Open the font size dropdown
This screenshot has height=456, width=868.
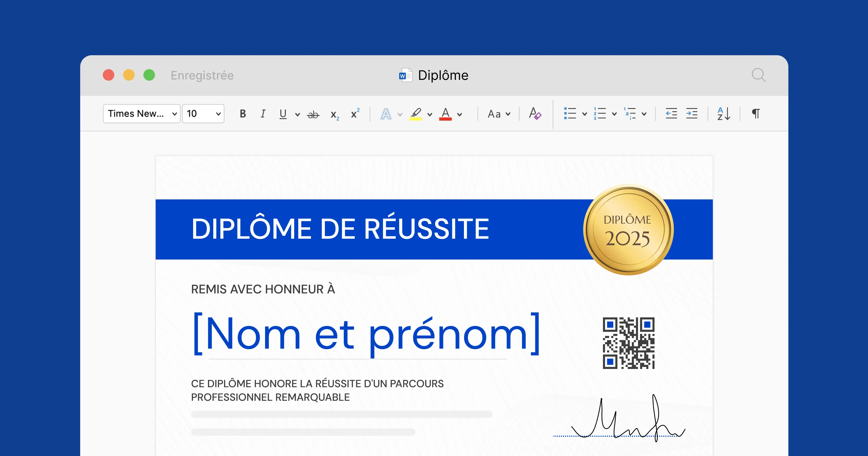tap(203, 114)
